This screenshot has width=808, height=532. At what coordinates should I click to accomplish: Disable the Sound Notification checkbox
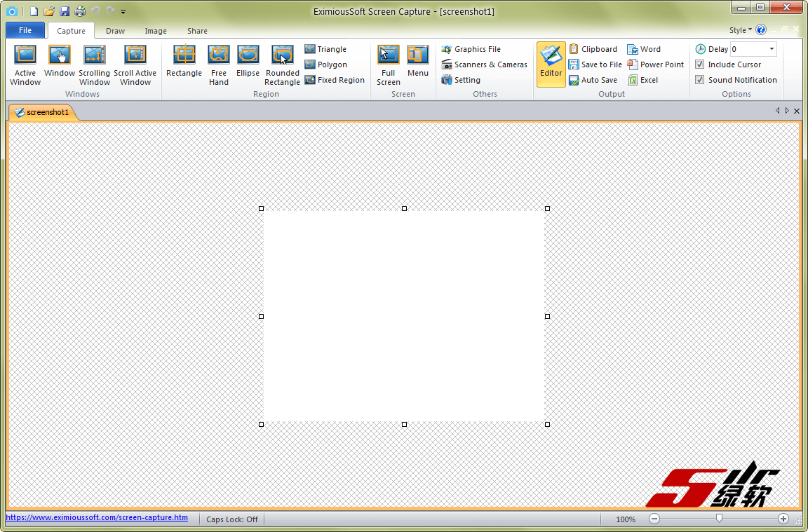point(700,80)
